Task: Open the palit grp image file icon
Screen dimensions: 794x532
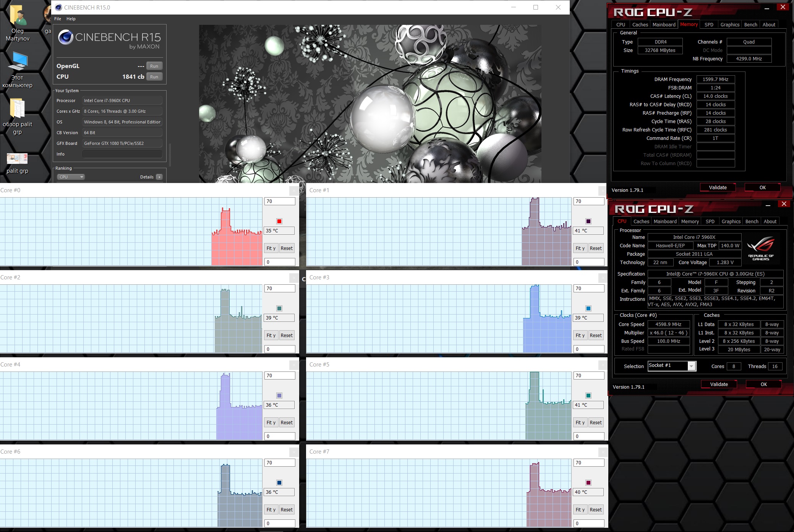Action: coord(17,158)
